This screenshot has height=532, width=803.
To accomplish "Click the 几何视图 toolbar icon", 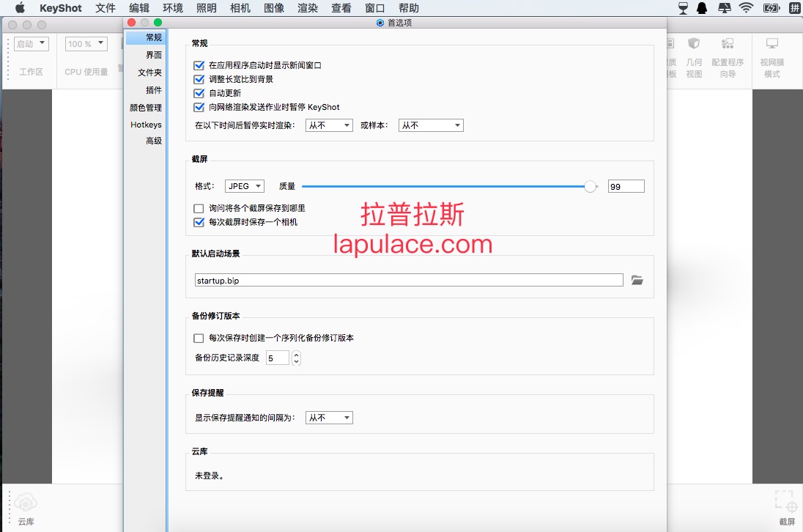I will tap(694, 43).
